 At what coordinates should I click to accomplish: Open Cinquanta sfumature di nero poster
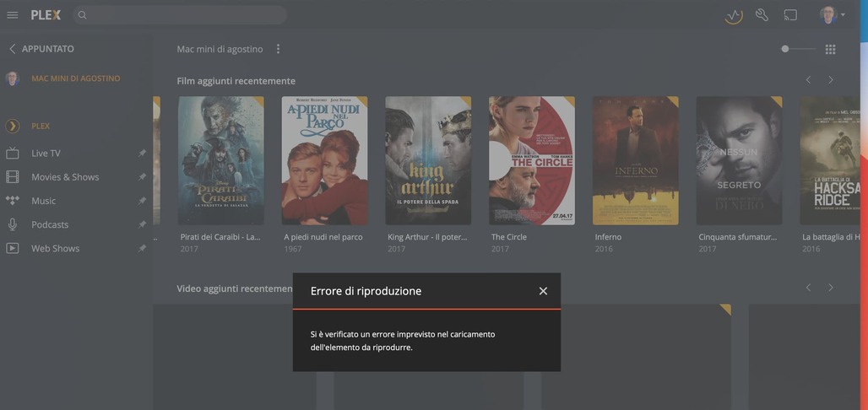coord(739,160)
